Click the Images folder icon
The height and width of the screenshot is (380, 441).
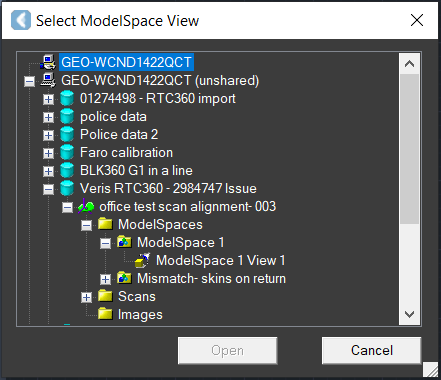[x=105, y=314]
